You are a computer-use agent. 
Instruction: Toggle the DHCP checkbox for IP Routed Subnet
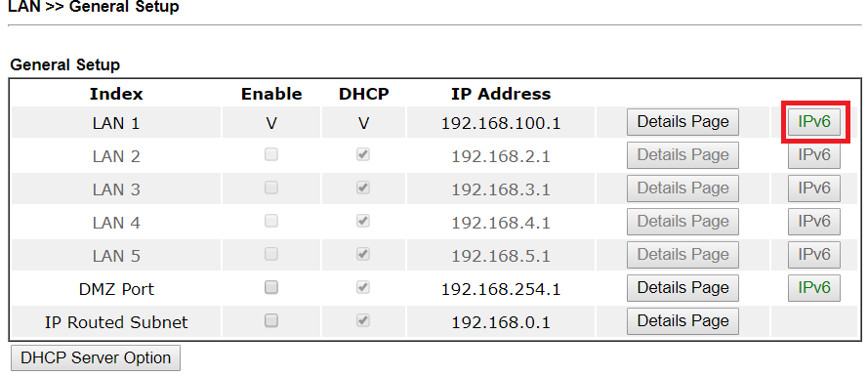363,320
